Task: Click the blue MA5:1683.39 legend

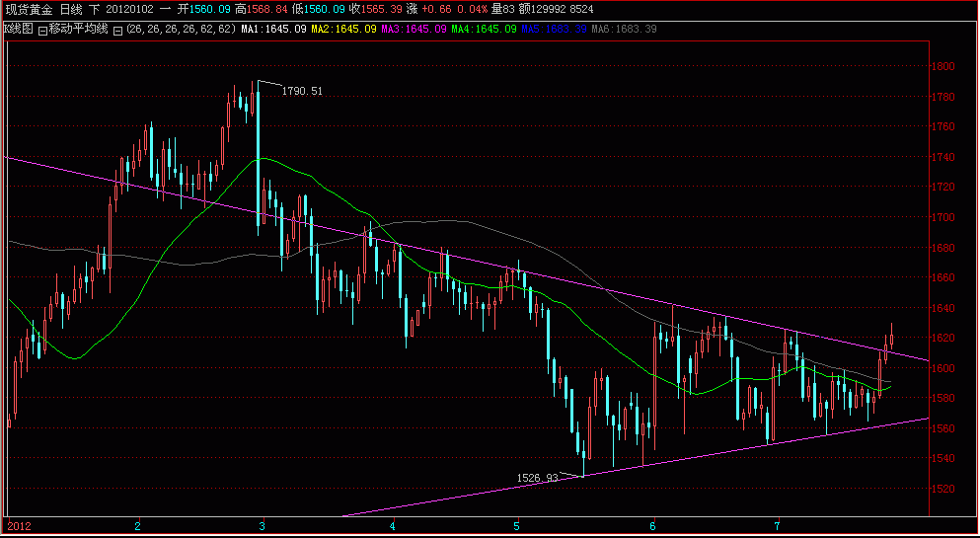Action: coord(554,30)
